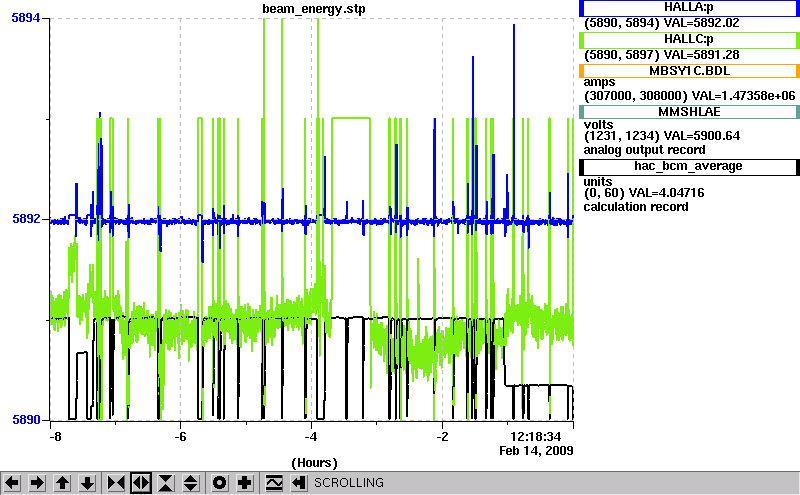Click the 'volts' units label
Image resolution: width=800 pixels, height=495 pixels.
pyautogui.click(x=598, y=125)
